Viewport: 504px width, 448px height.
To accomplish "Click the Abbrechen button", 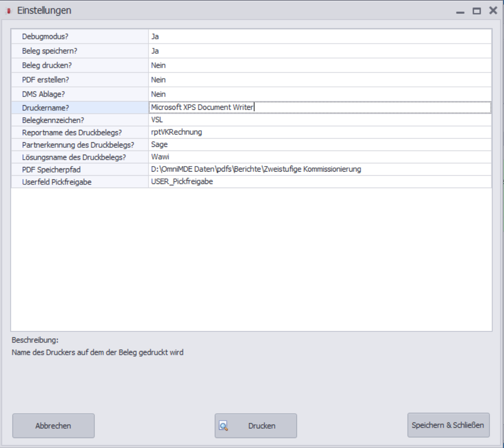I will pyautogui.click(x=54, y=426).
